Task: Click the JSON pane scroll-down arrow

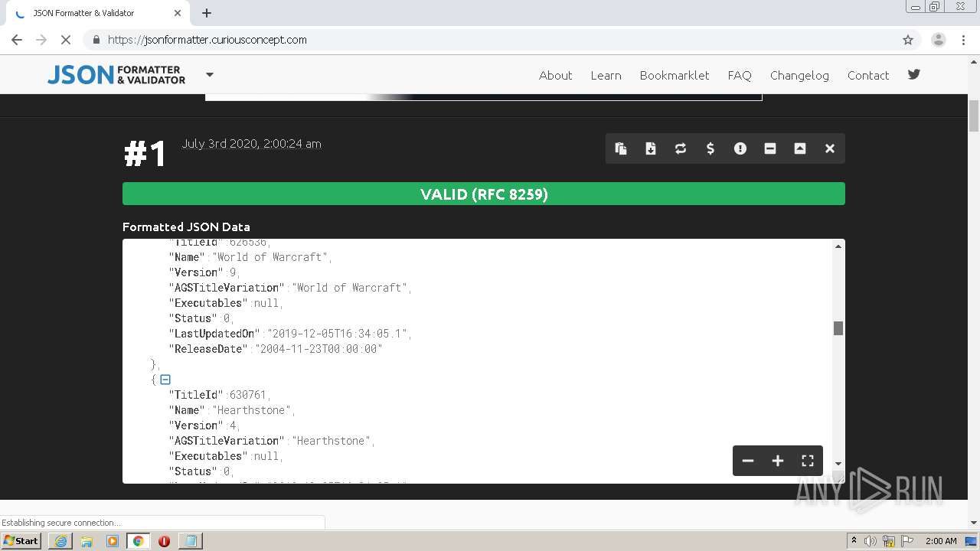Action: click(x=838, y=464)
